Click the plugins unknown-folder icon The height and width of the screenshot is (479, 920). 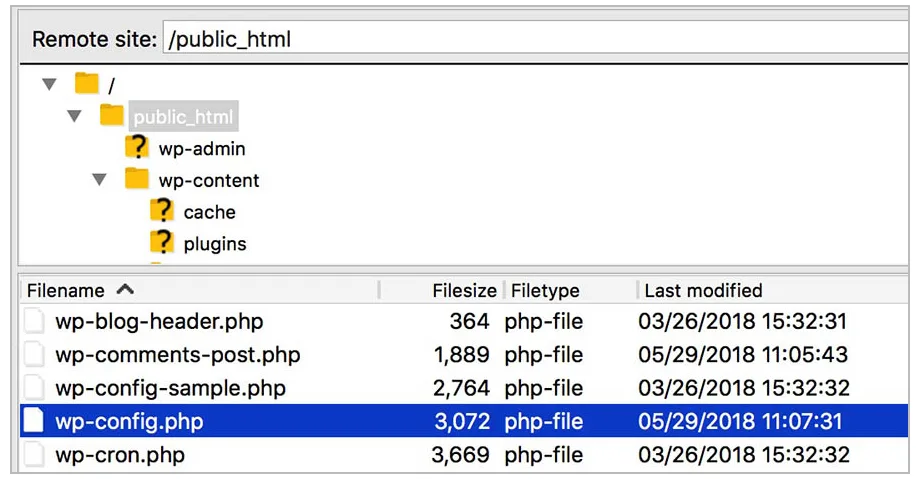[x=162, y=242]
